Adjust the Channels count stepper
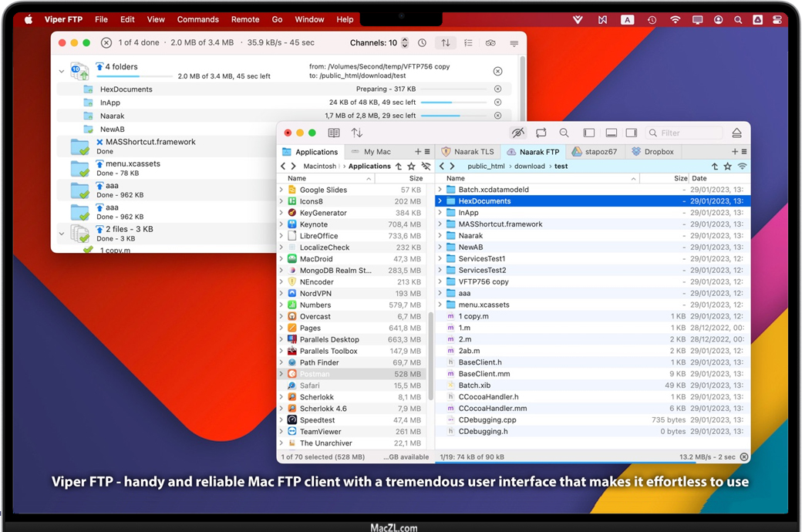Viewport: 802px width, 532px height. pos(405,43)
